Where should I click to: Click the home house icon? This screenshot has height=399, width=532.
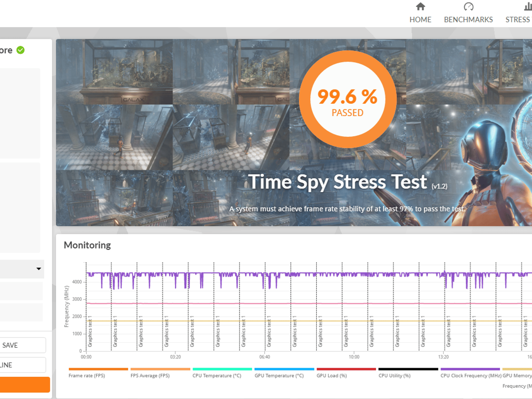pos(420,6)
